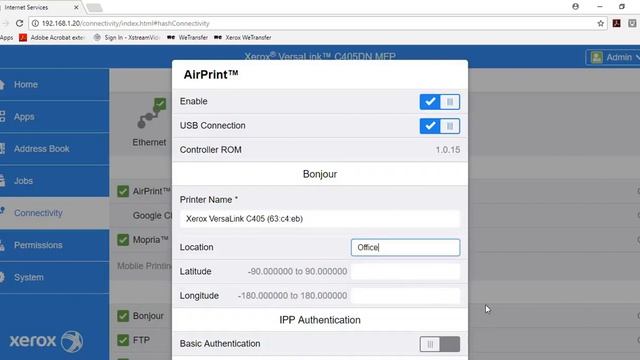
Task: Close the Internet Services tab
Action: (76, 7)
